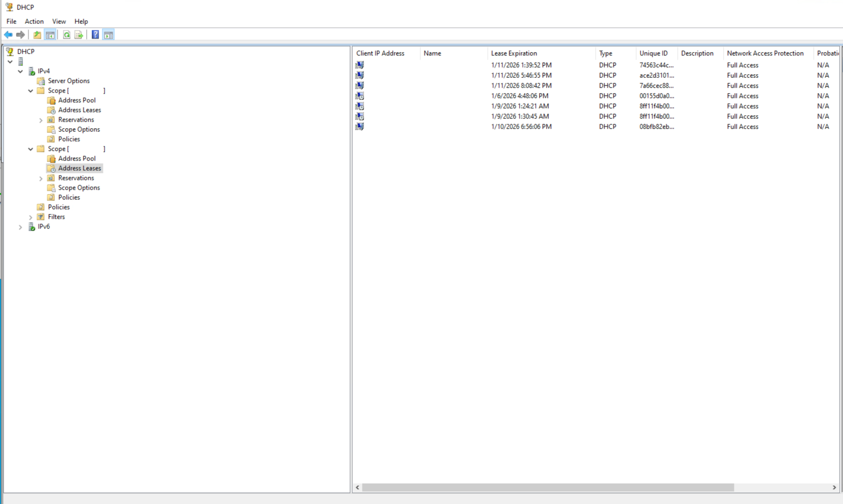Toggle the Show/Hide Action Pane toolbar icon
This screenshot has height=504, width=843.
point(108,35)
